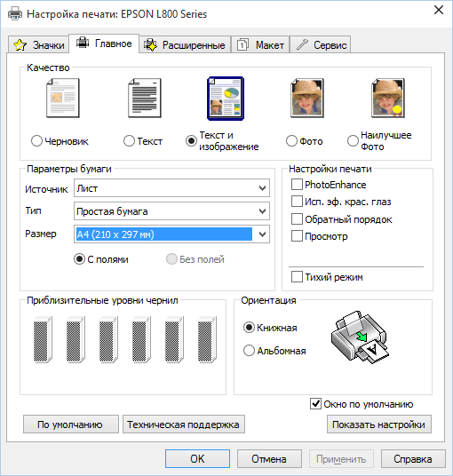The image size is (453, 476).
Task: Select the Альбомная orientation radio button
Action: 249,351
